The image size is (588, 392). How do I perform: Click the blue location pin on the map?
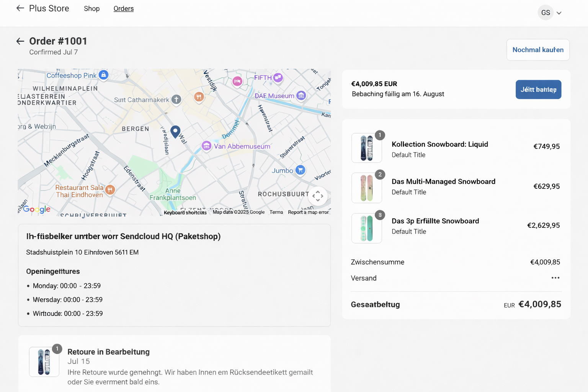point(175,132)
